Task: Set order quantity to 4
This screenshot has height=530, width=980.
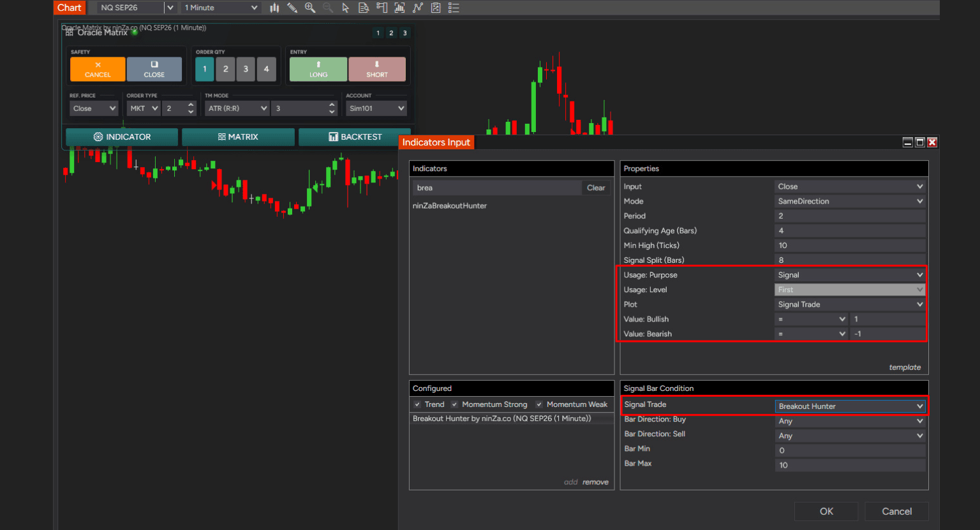Action: tap(266, 69)
